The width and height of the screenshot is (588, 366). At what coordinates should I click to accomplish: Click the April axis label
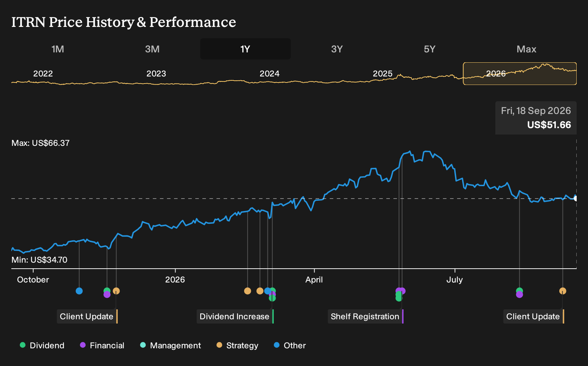[314, 280]
